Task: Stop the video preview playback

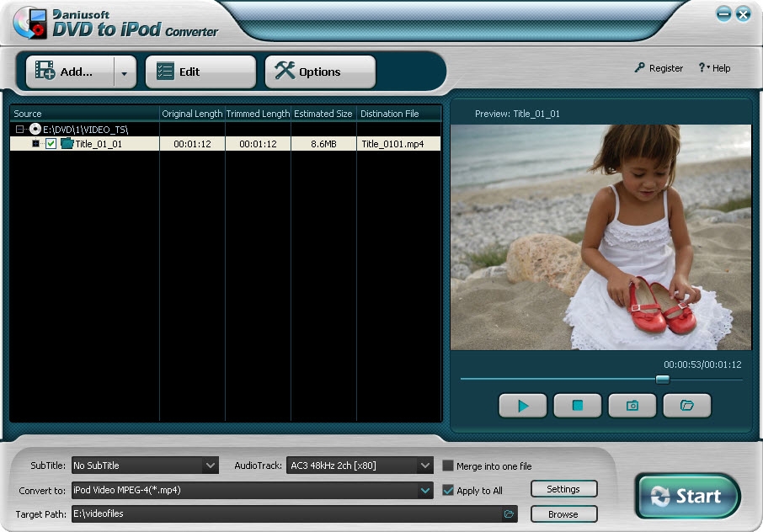Action: coord(578,406)
